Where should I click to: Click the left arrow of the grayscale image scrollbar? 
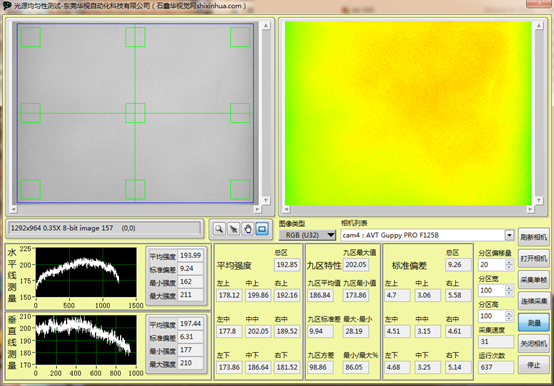tap(13, 209)
